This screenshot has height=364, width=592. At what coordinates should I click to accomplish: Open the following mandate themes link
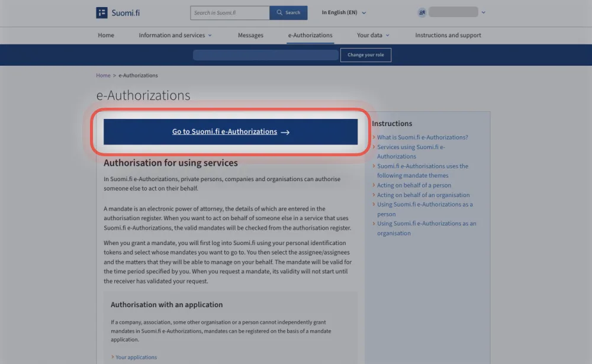coord(423,170)
